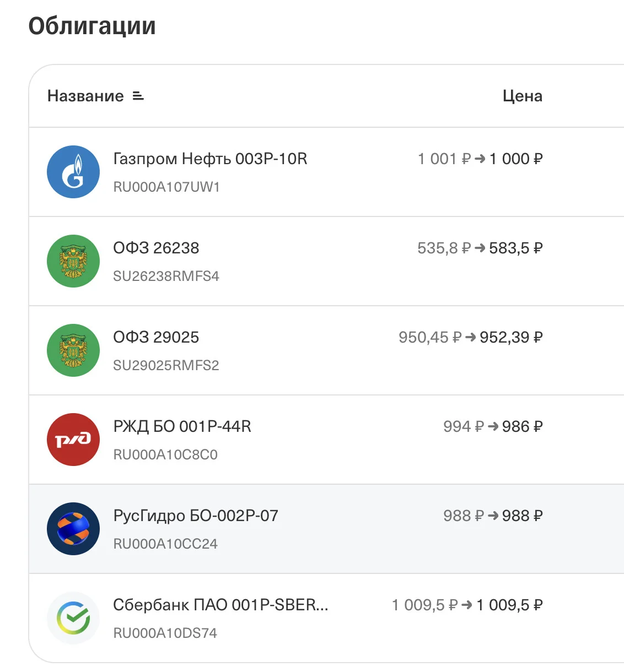The width and height of the screenshot is (624, 672).
Task: Click ISIN code SU29025RMFS2
Action: [x=166, y=366]
